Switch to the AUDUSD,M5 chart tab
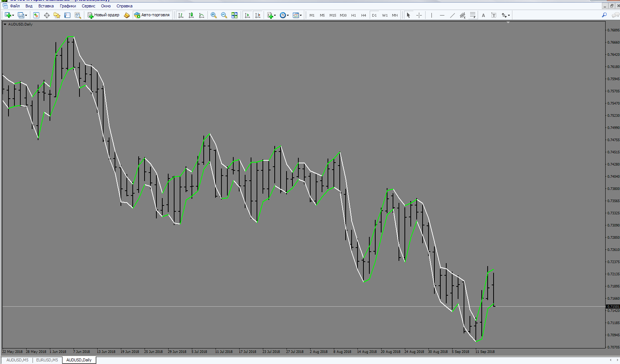620x364 pixels. pyautogui.click(x=17, y=360)
